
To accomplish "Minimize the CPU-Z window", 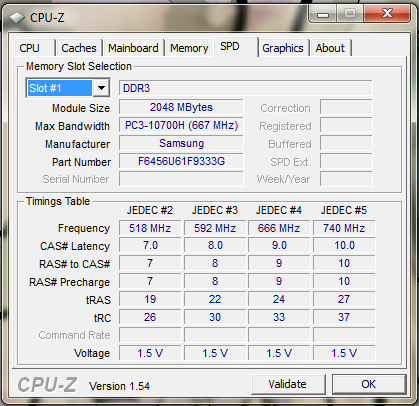I will pyautogui.click(x=323, y=14).
